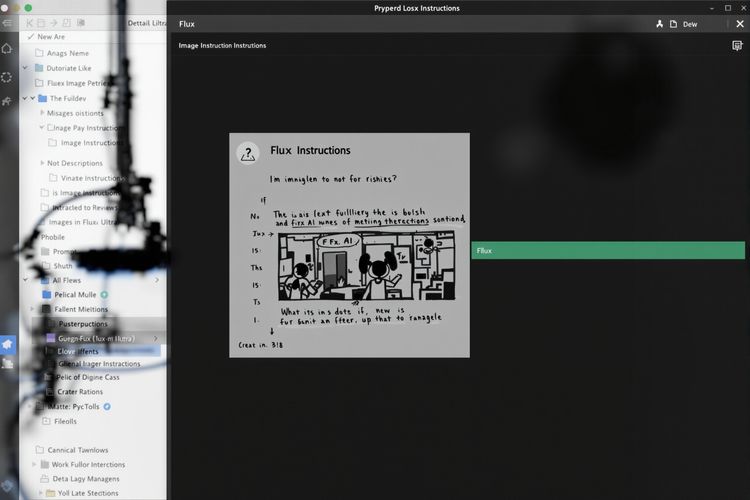Click the Dew button in top bar
The height and width of the screenshot is (500, 750).
[x=690, y=24]
